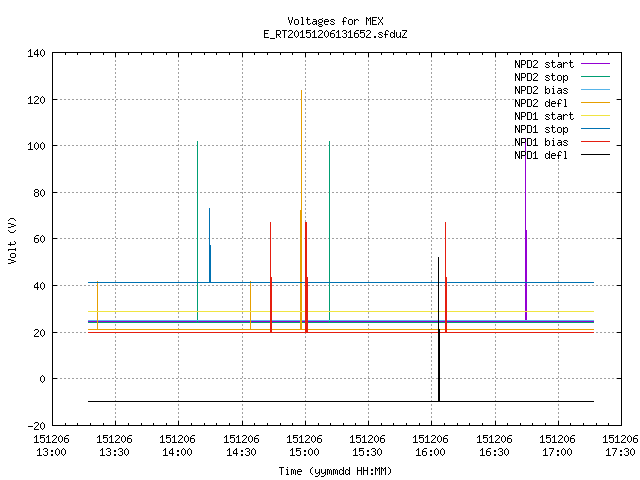Viewport: 640px width, 480px height.
Task: Click the x-axis tick label 151206 14:30
Action: [241, 446]
